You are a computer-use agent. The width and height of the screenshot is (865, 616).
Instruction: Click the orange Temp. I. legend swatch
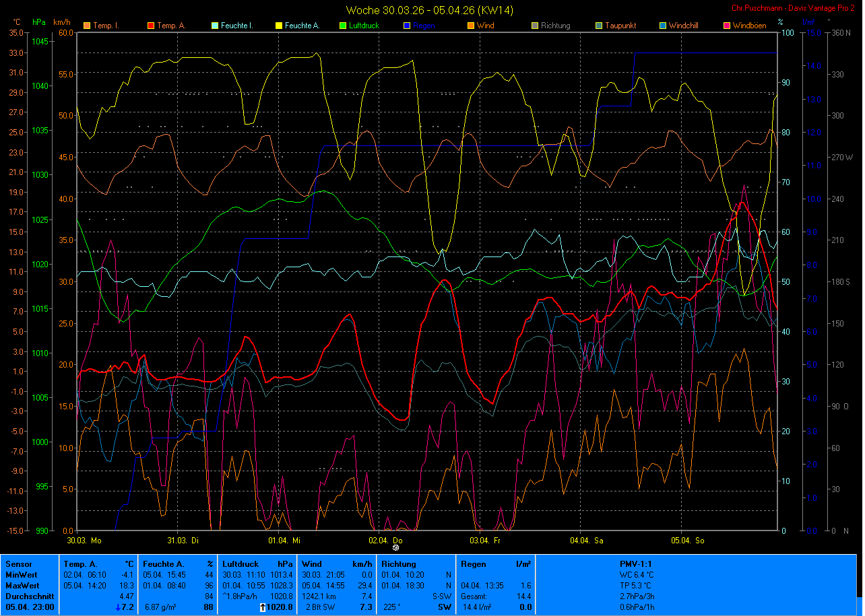pyautogui.click(x=86, y=26)
